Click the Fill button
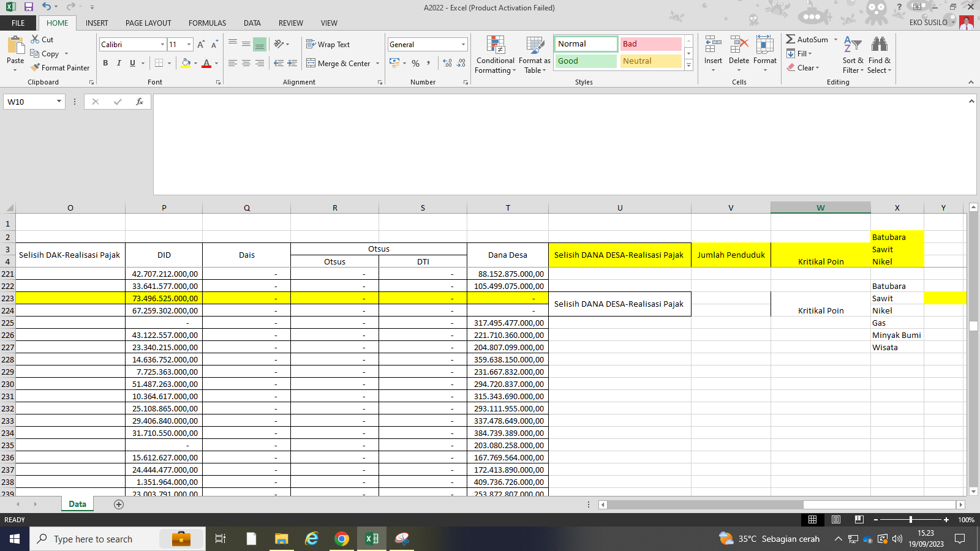The image size is (980, 551). pos(799,53)
